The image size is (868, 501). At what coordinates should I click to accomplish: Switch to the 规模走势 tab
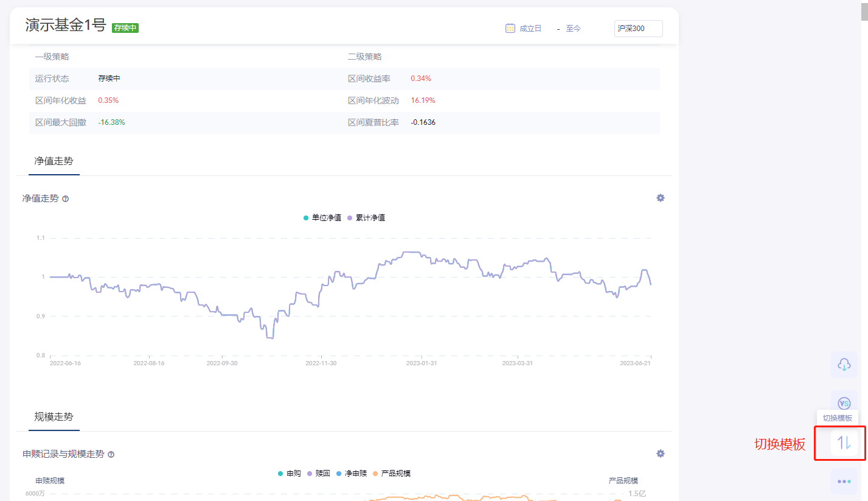54,417
